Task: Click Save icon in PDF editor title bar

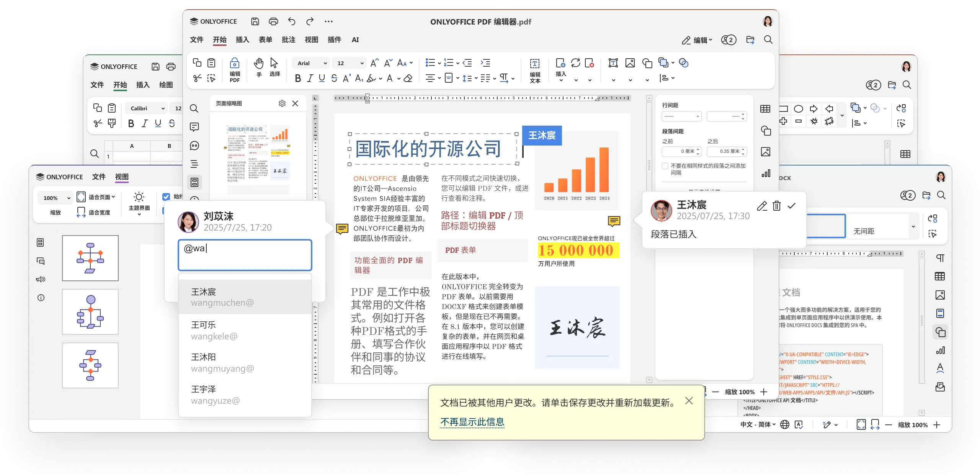Action: coord(255,21)
